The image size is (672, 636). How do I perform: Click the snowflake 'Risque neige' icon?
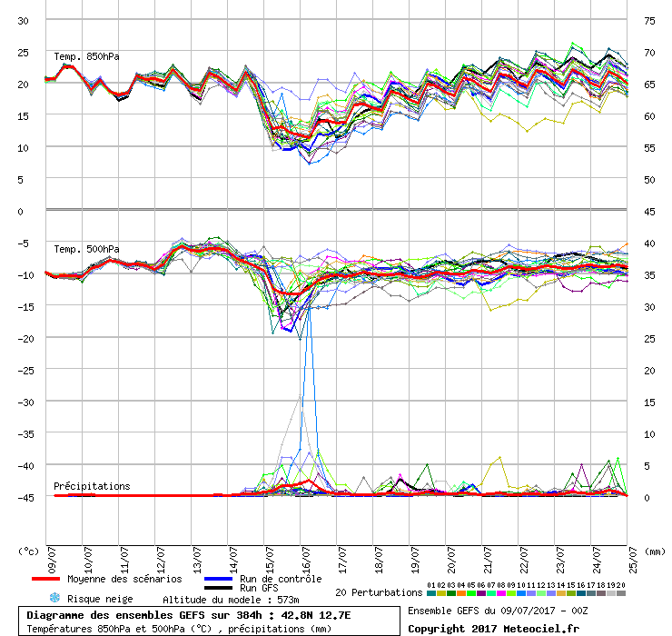click(x=54, y=599)
